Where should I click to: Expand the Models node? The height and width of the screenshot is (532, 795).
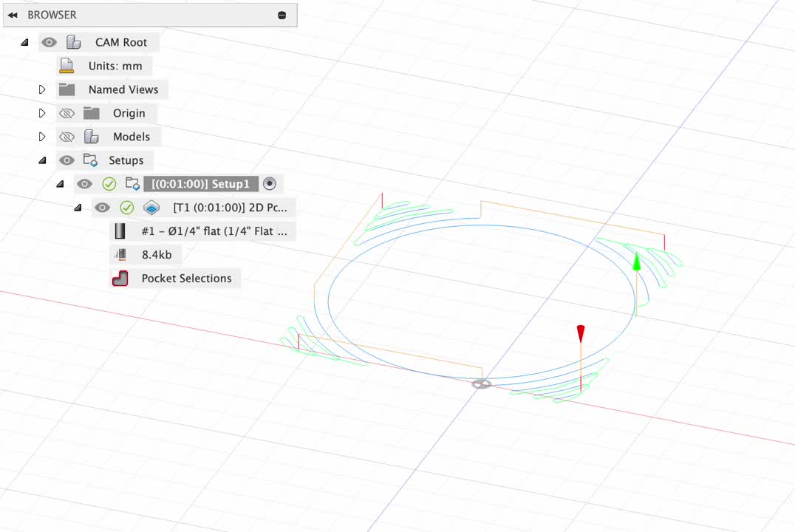(42, 137)
